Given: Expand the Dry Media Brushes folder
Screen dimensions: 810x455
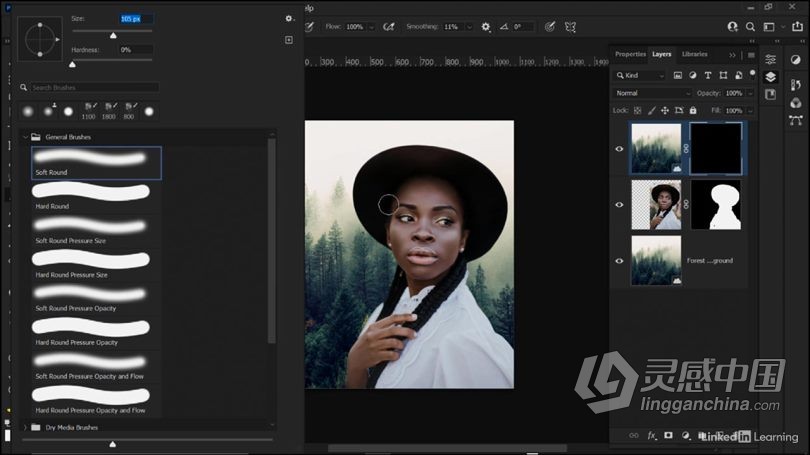Looking at the screenshot, I should 25,427.
